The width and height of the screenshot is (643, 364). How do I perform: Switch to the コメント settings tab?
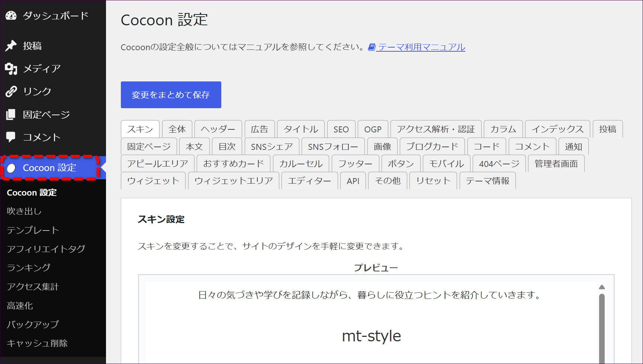[533, 146]
